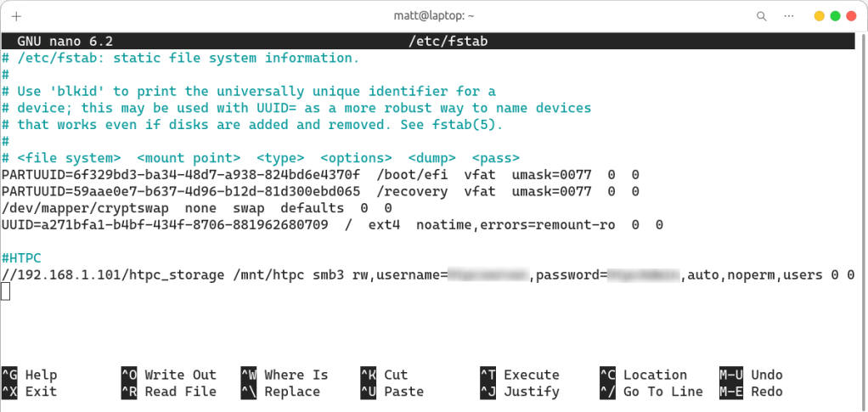This screenshot has height=412, width=868.
Task: Click the ^R Read File shortcut
Action: [x=168, y=392]
